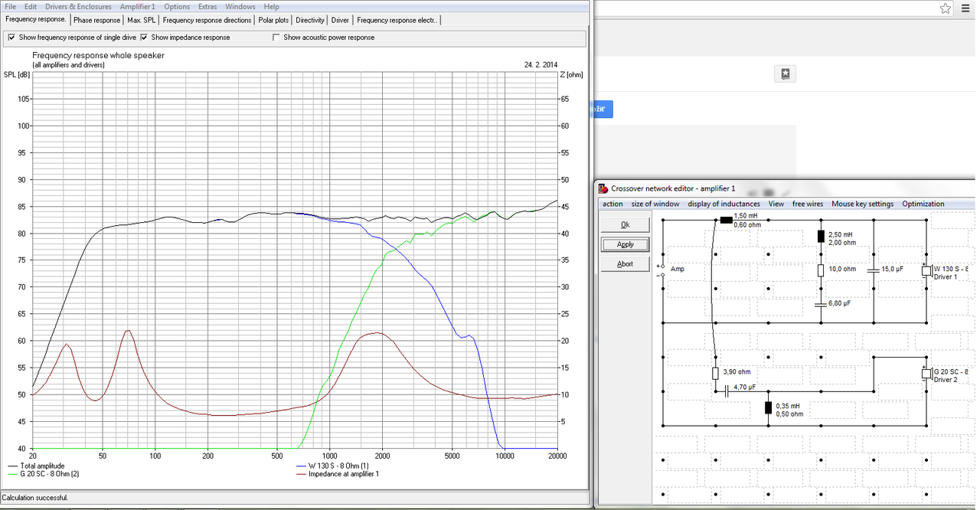Click the Calculation successful status text
This screenshot has height=510, width=980.
click(34, 498)
